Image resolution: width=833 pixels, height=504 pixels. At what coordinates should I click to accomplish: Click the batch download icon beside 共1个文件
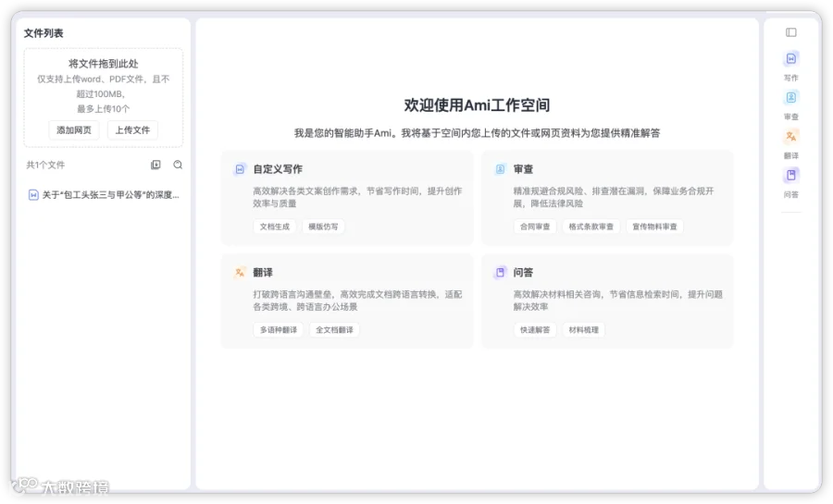click(155, 165)
